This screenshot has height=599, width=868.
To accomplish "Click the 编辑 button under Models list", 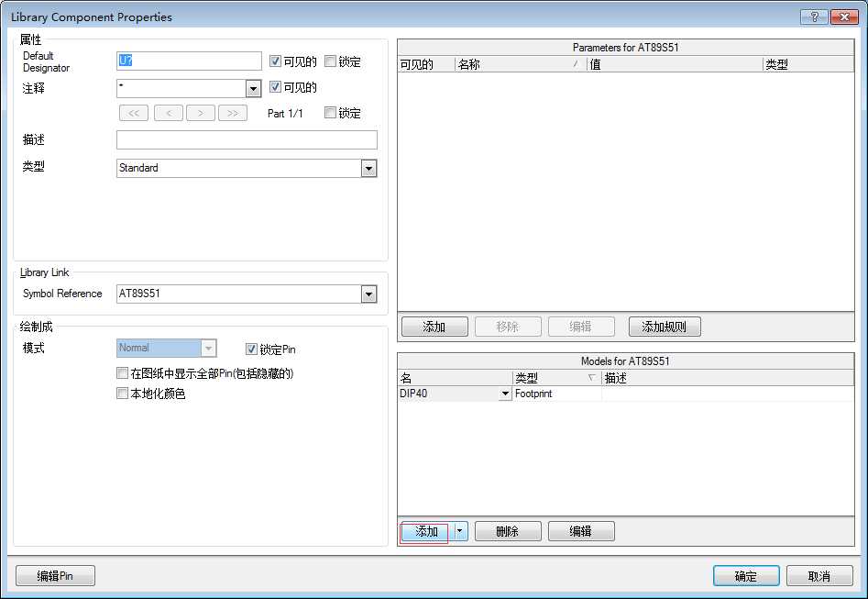I will tap(581, 531).
